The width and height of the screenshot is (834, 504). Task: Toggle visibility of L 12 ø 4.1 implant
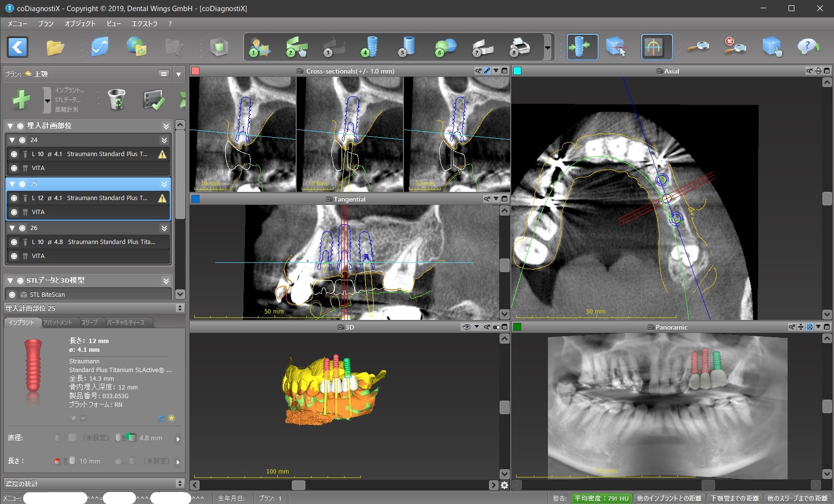tap(14, 198)
